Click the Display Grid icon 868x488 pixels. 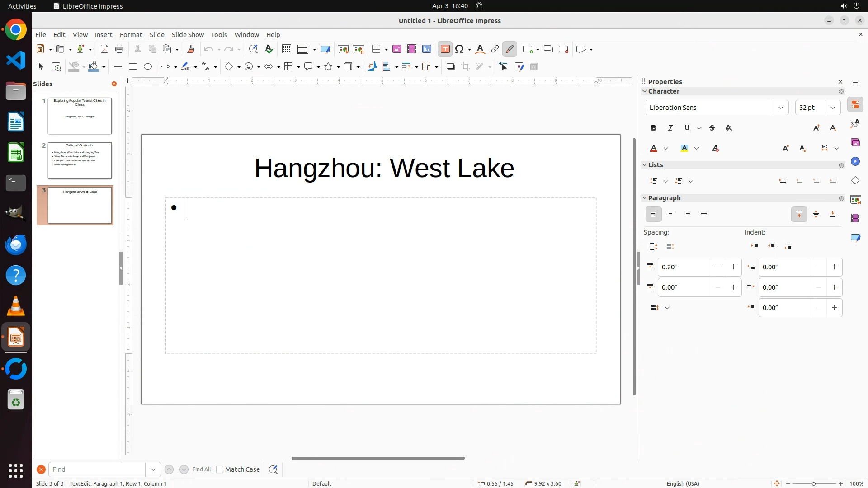[x=286, y=49]
